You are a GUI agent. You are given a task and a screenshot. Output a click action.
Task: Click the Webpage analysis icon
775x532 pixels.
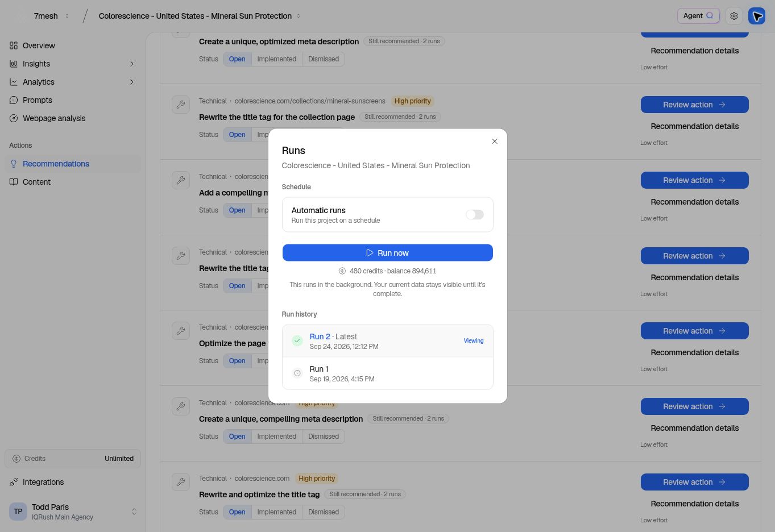click(14, 118)
